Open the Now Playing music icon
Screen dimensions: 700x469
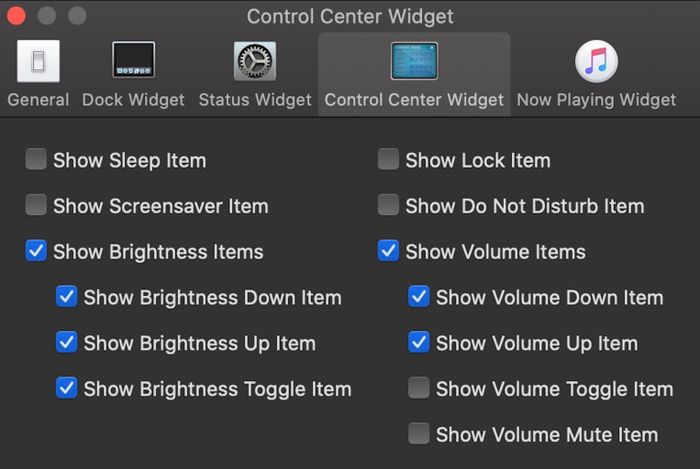pyautogui.click(x=596, y=61)
